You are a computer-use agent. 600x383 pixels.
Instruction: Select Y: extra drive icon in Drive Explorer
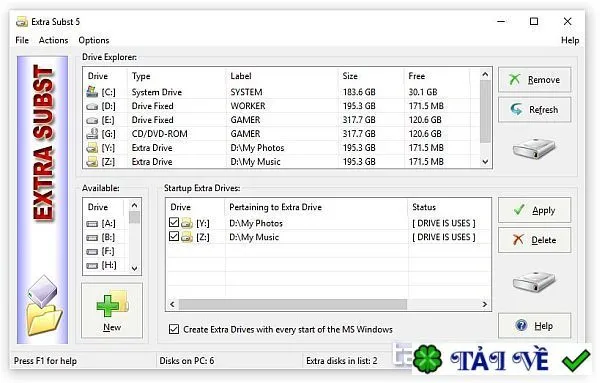point(92,148)
